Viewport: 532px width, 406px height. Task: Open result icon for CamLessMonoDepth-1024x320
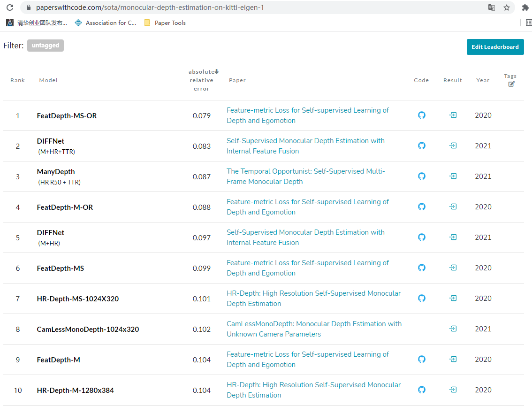click(453, 329)
